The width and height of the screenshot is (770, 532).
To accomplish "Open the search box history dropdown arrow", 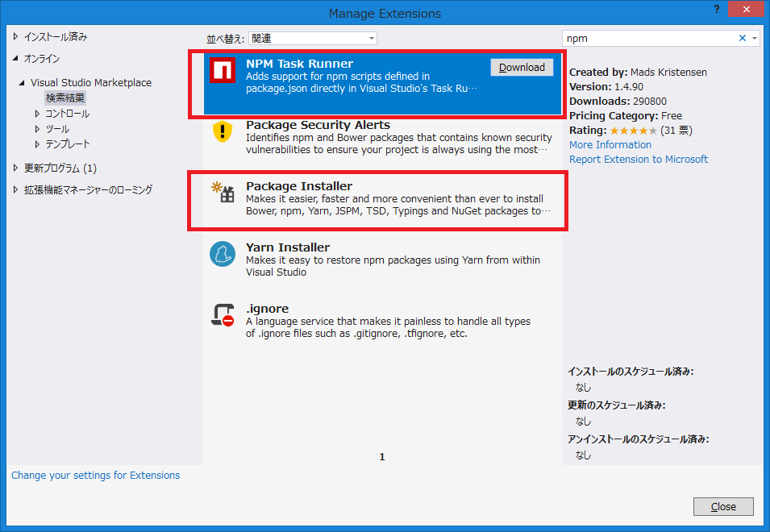I will (x=756, y=37).
